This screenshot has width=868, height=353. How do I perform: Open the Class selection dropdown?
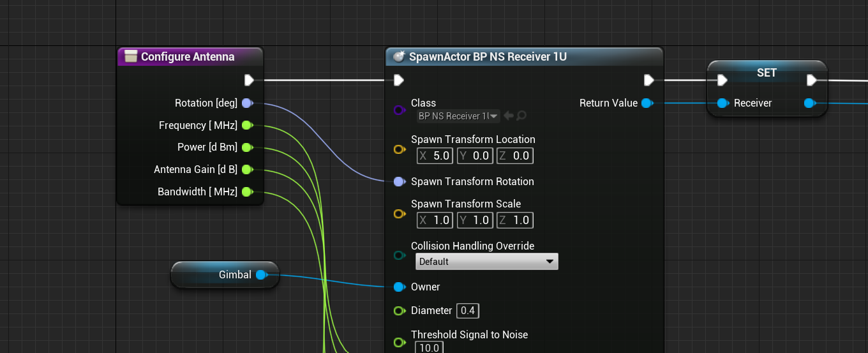click(x=457, y=116)
